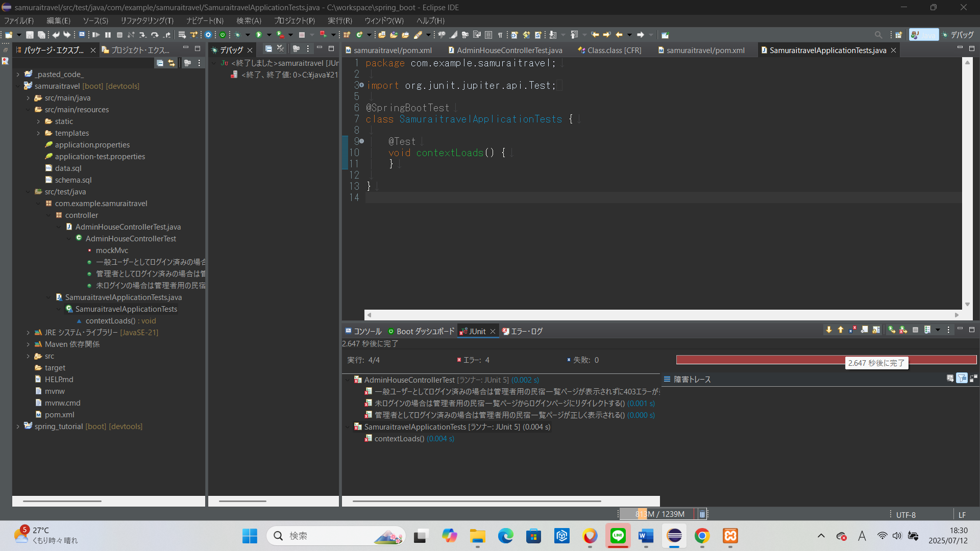Toggle show whitespace characters (pilcrow) icon
The image size is (980, 551).
point(500,35)
